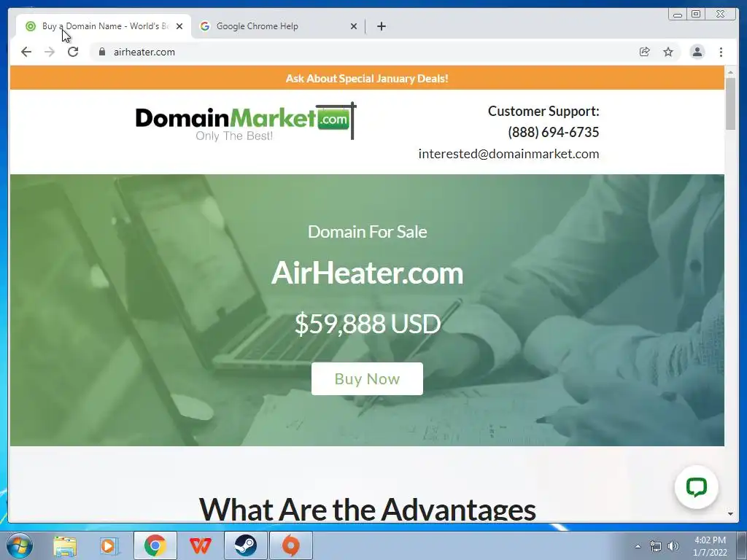This screenshot has height=560, width=747.
Task: Open a new tab with the plus button
Action: (381, 26)
